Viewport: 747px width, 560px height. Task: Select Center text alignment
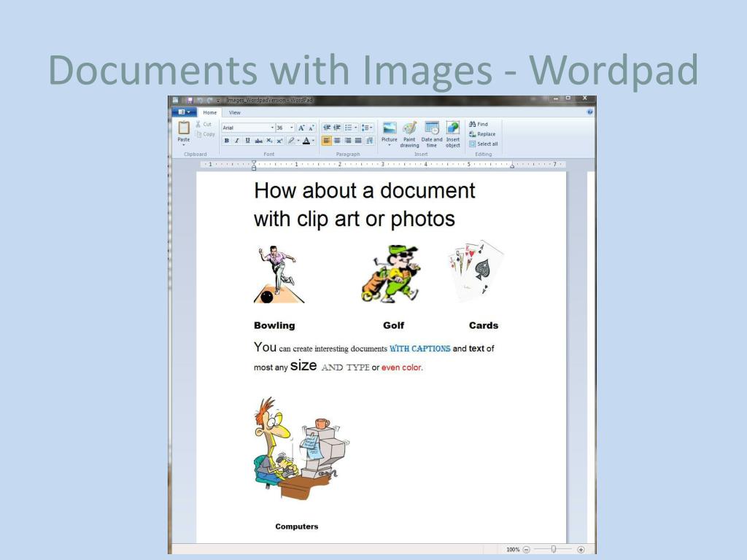pyautogui.click(x=337, y=141)
